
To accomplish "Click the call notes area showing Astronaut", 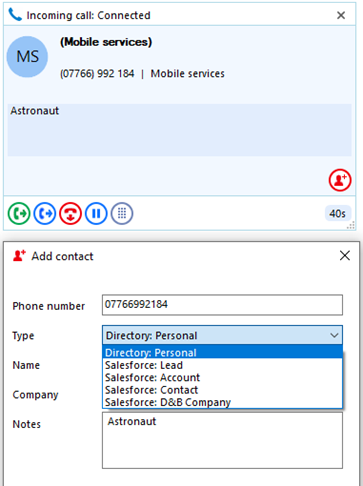I will (179, 130).
